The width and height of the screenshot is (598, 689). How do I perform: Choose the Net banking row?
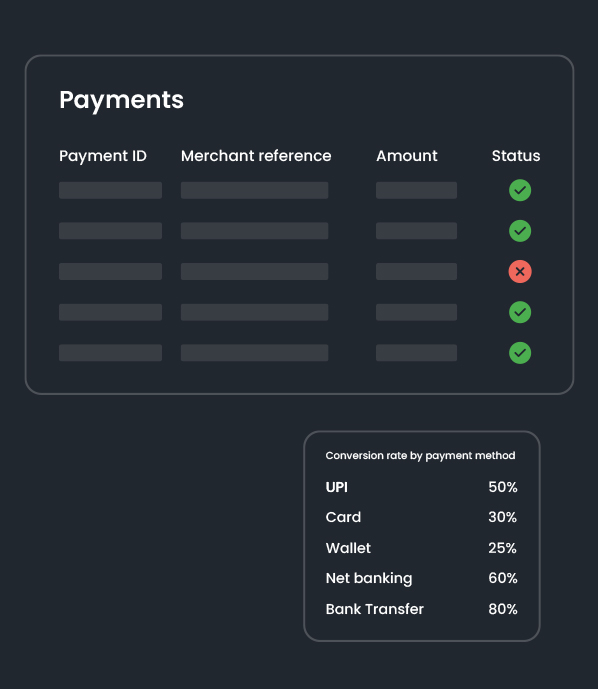[x=421, y=578]
